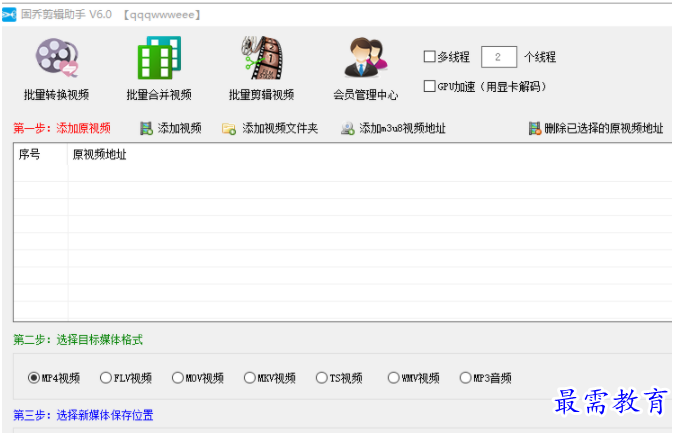Click the 第二步：选择目标媒体格式 label
676x433 pixels.
pyautogui.click(x=78, y=340)
